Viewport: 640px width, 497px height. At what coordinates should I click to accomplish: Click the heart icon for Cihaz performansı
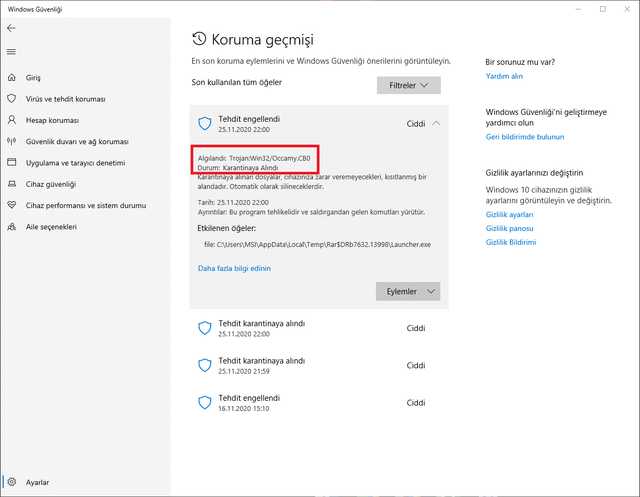12,205
